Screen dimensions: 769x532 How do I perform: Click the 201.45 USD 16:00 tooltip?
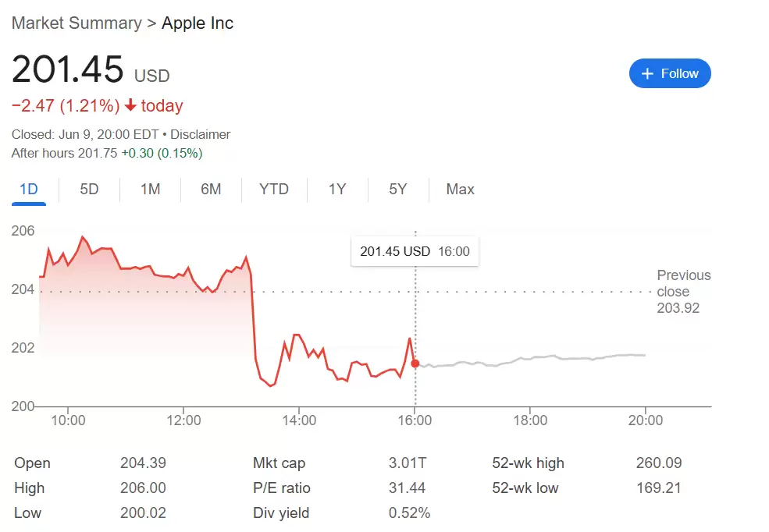pos(415,251)
